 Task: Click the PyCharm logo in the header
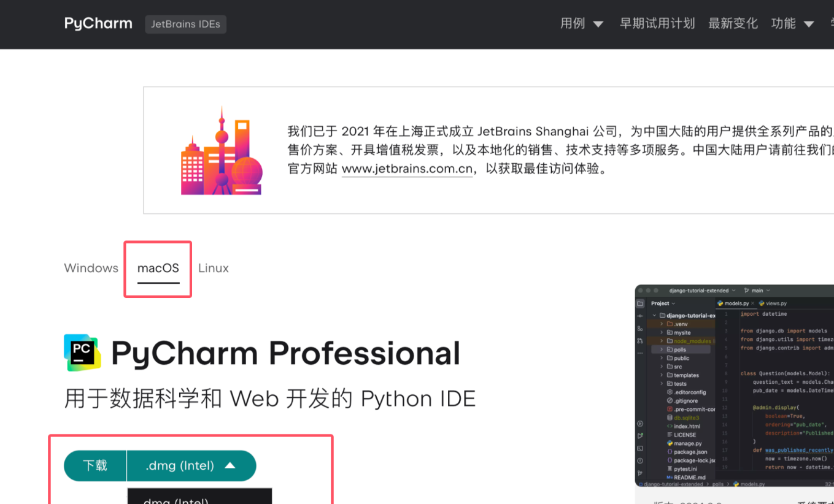pos(98,23)
